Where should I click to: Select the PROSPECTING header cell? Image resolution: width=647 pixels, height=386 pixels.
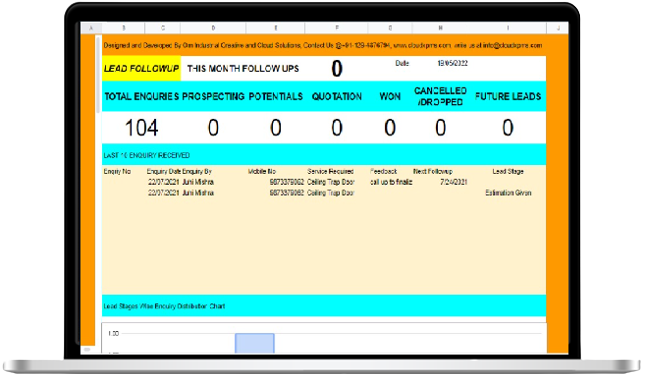click(x=213, y=96)
